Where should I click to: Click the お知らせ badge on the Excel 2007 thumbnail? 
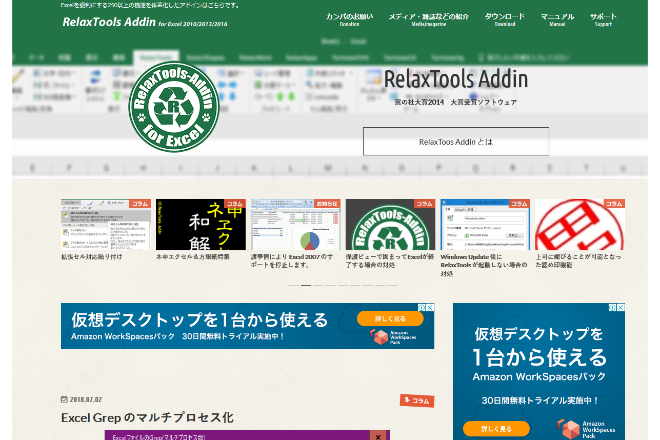tap(327, 203)
